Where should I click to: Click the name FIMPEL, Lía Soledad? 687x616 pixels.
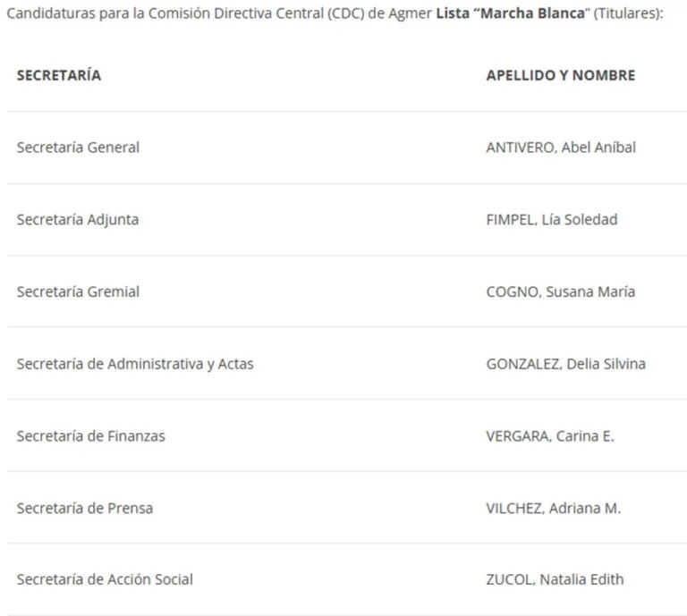[x=551, y=219]
